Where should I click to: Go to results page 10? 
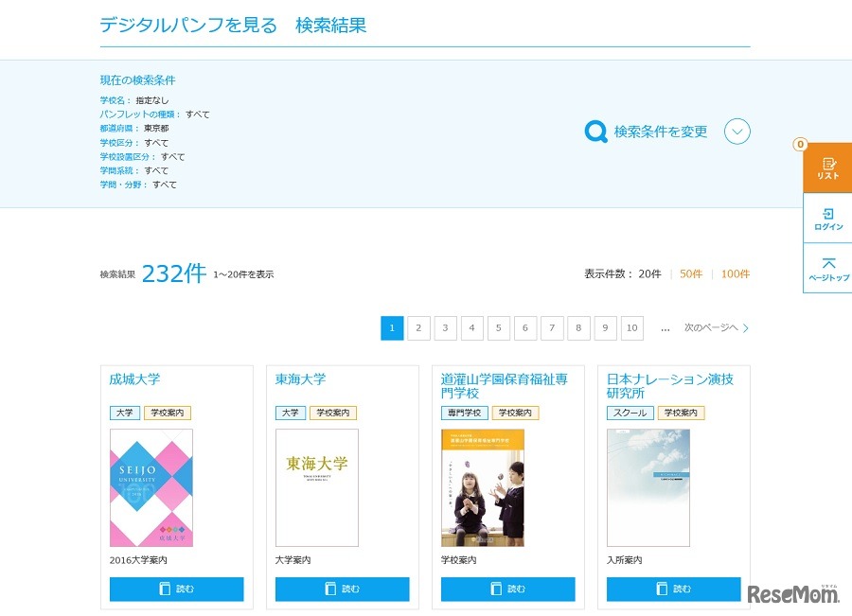coord(632,328)
